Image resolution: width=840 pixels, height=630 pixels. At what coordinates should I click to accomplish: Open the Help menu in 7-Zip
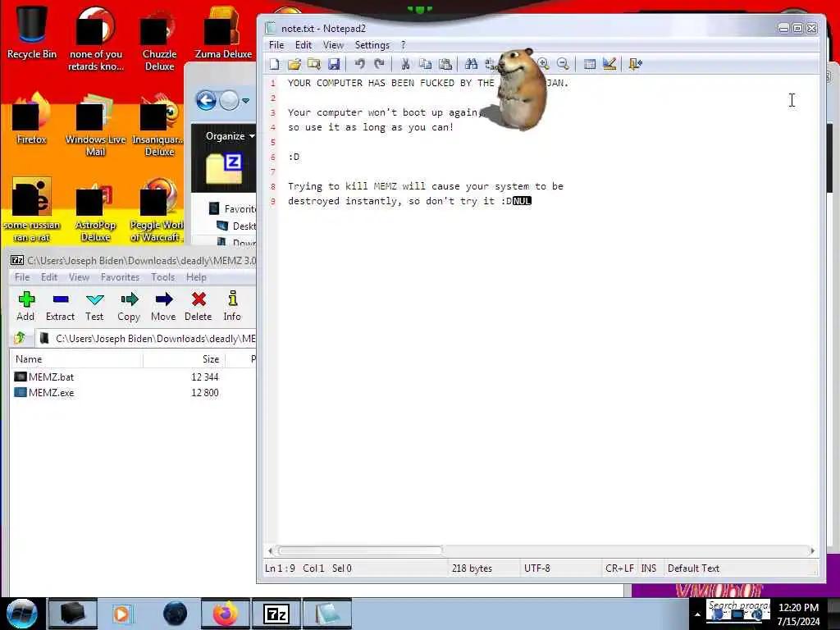[196, 277]
